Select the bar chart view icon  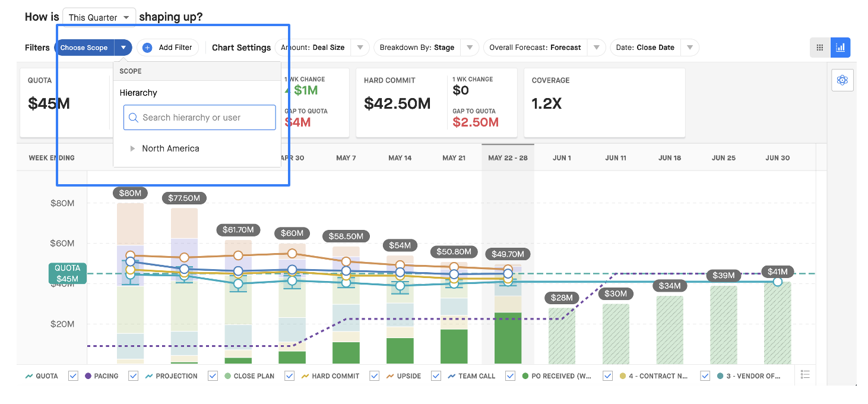point(840,48)
